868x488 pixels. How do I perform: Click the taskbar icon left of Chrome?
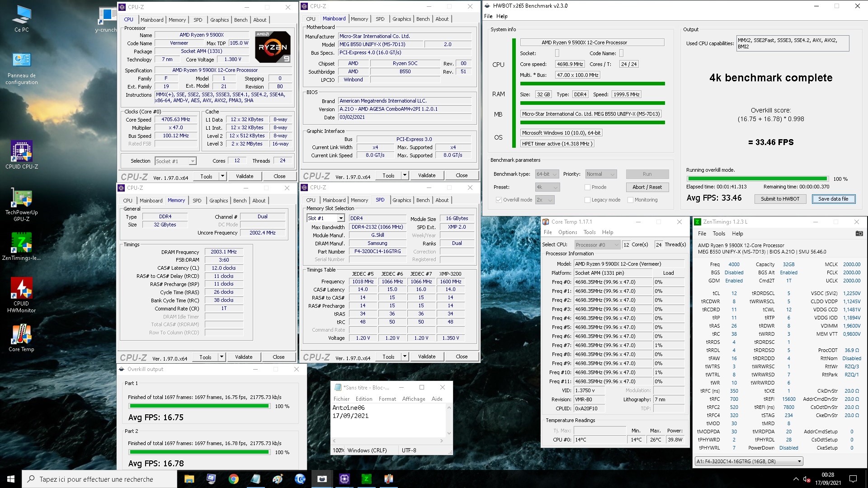pos(211,479)
